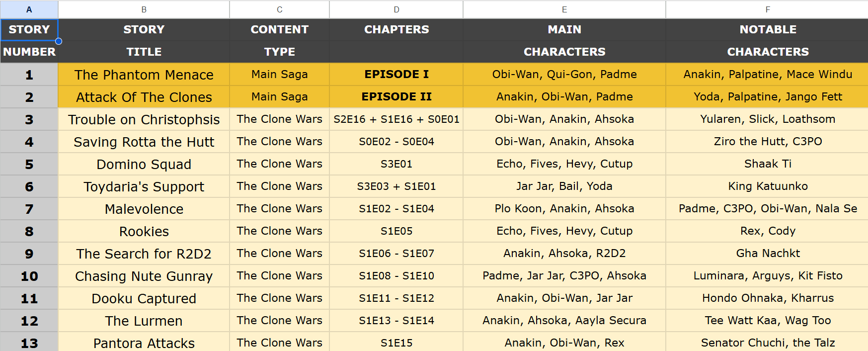Screen dimensions: 868x351
Task: Click the "Domino Squad" story title
Action: pyautogui.click(x=144, y=164)
